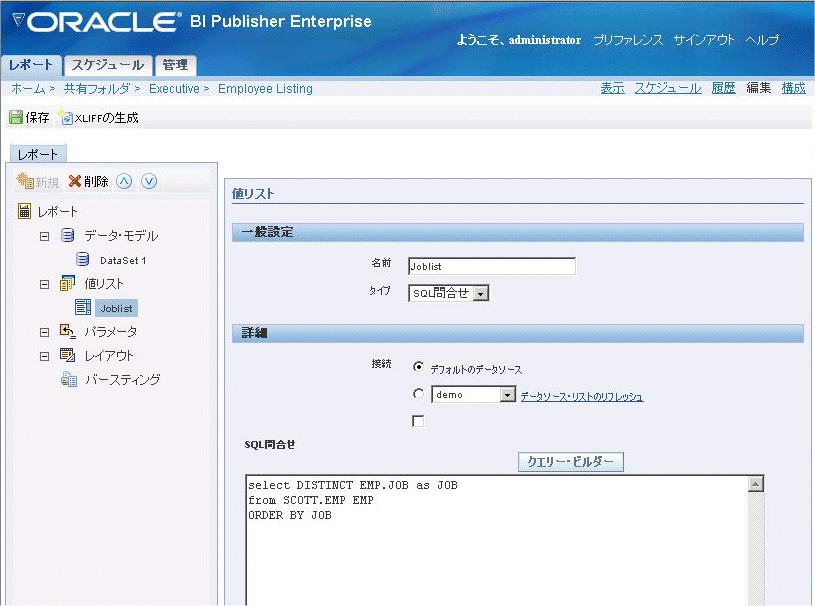
Task: Open the ヘルプ help link
Action: 762,40
